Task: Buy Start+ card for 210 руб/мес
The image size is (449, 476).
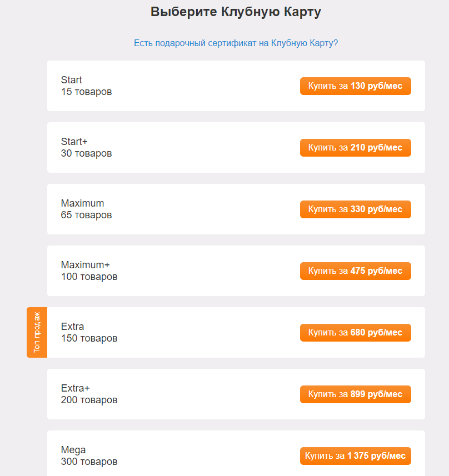Action: point(355,148)
